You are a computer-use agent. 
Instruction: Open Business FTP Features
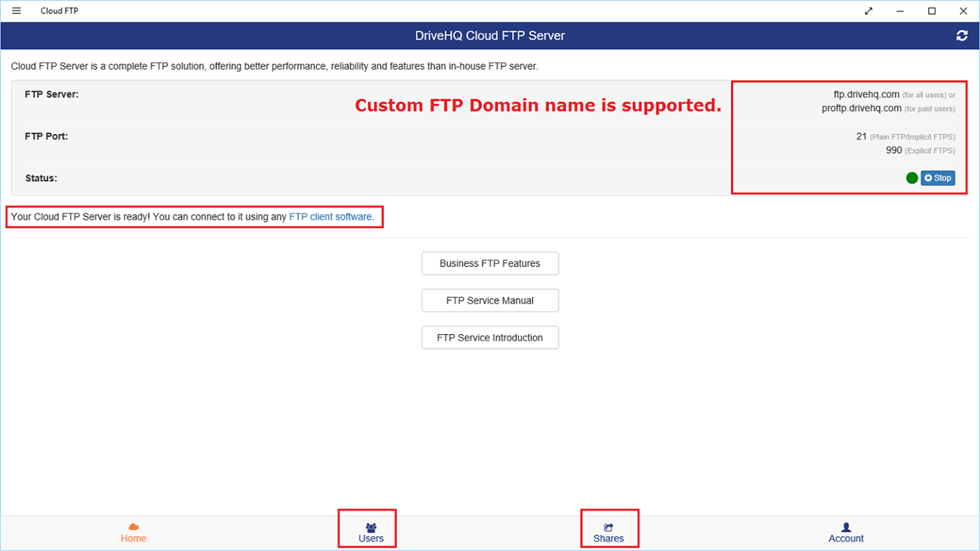490,263
